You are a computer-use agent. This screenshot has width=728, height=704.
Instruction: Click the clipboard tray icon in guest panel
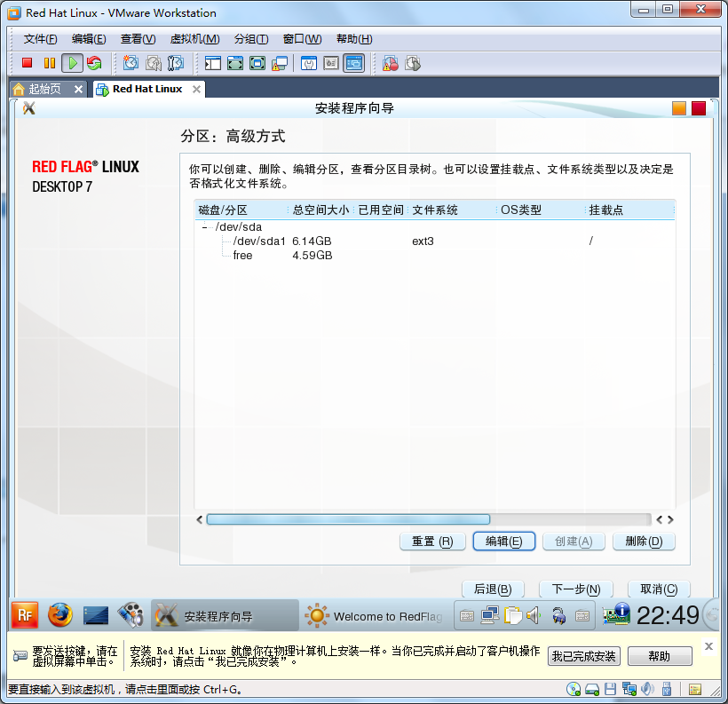pos(512,616)
